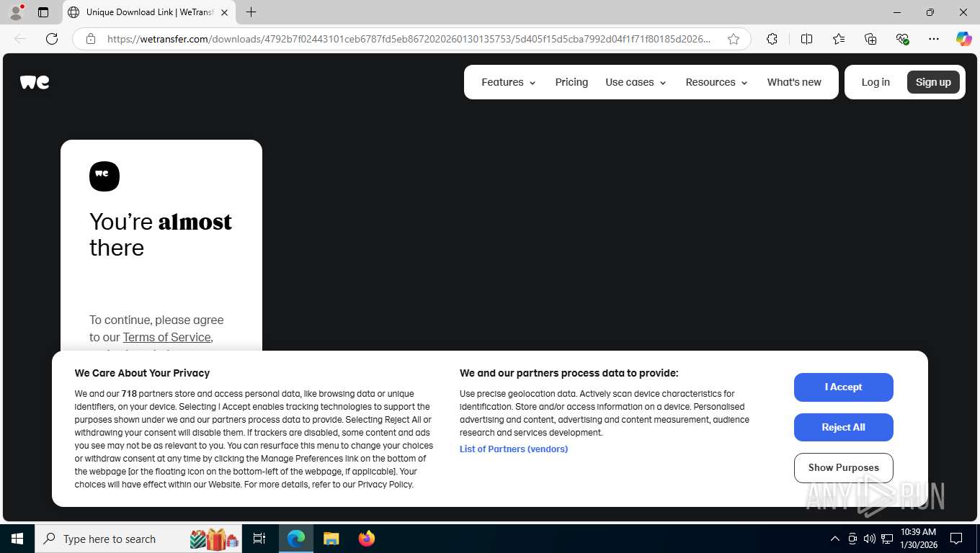980x553 pixels.
Task: Open a new browser tab
Action: tap(251, 12)
